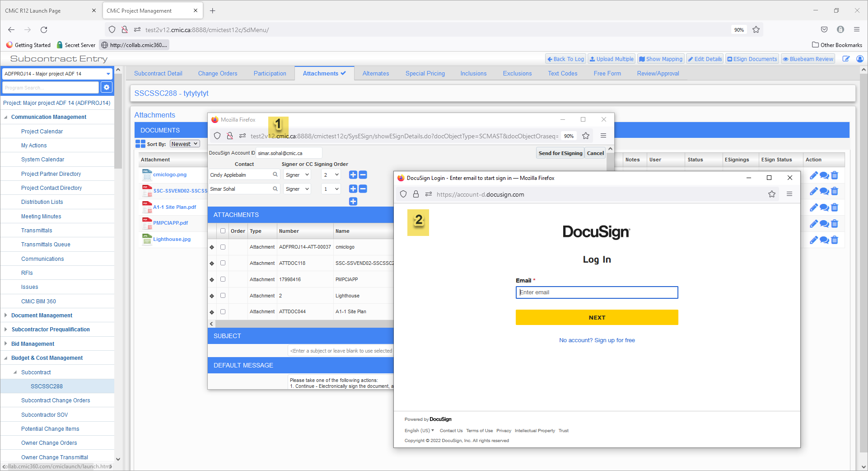
Task: Open the search magnifier for Cindy Applebalm
Action: click(275, 174)
